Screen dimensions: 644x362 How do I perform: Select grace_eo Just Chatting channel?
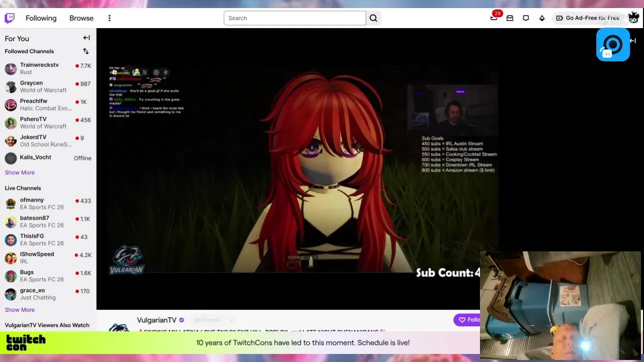(x=48, y=294)
